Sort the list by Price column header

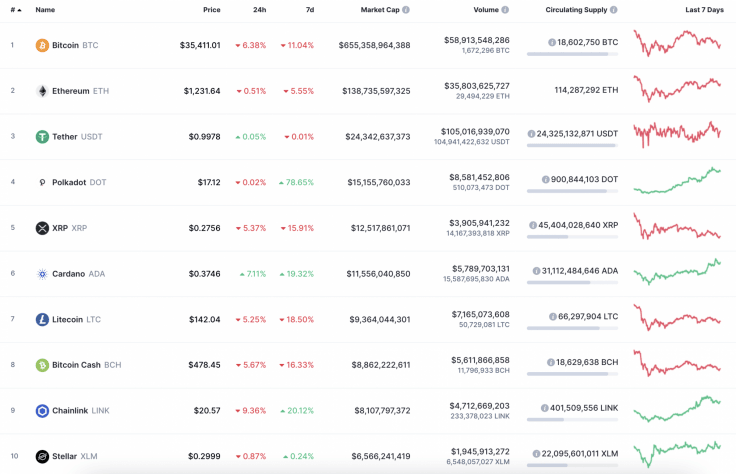(x=211, y=10)
